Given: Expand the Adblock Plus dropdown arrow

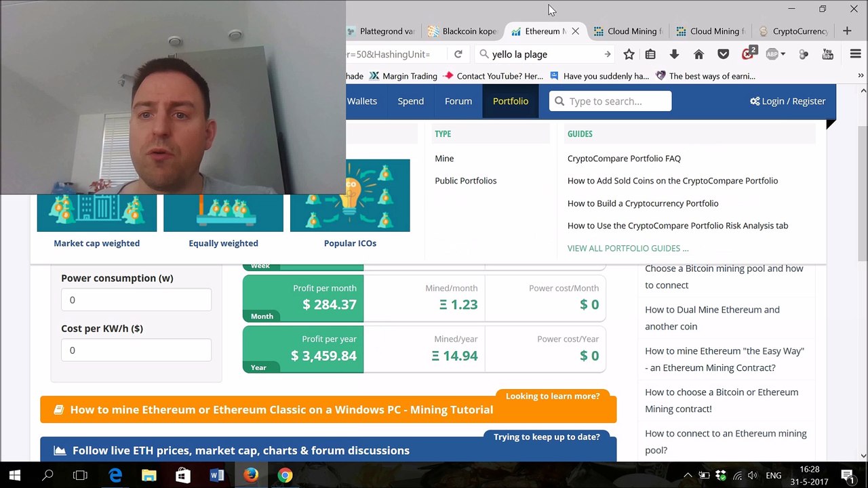Looking at the screenshot, I should [x=783, y=54].
